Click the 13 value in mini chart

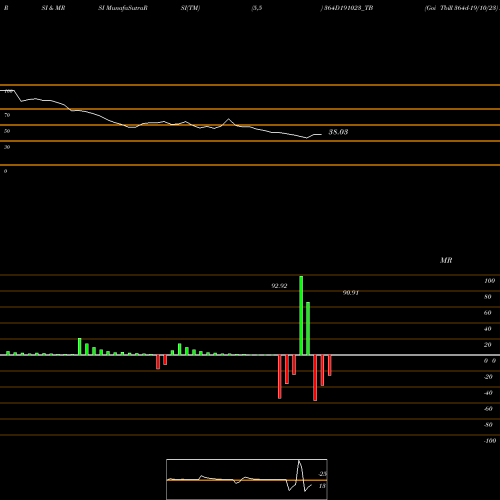pos(322,486)
